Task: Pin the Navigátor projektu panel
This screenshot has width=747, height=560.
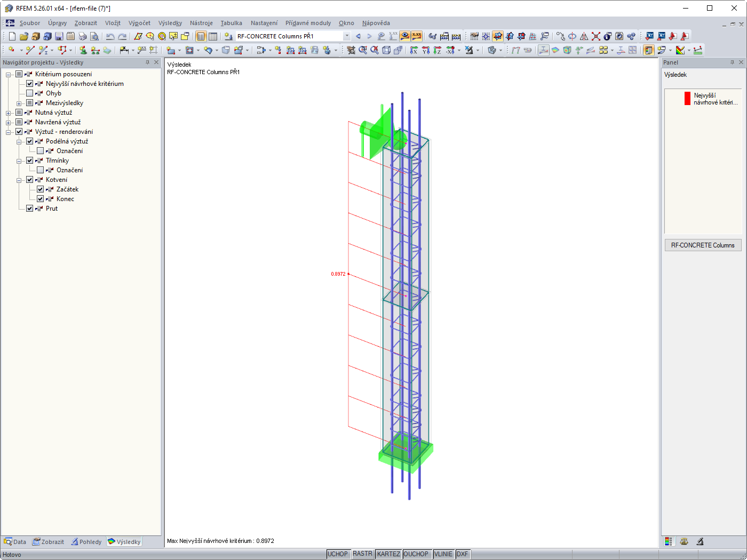Action: coord(148,62)
